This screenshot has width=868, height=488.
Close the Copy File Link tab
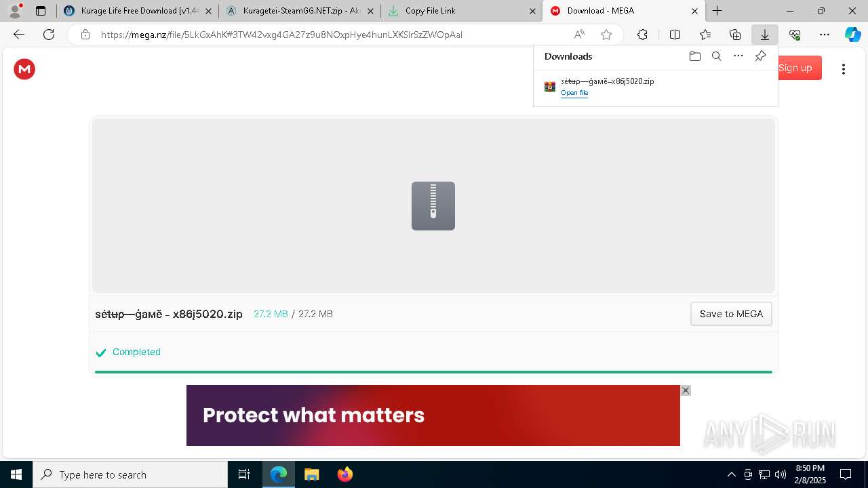tap(532, 11)
